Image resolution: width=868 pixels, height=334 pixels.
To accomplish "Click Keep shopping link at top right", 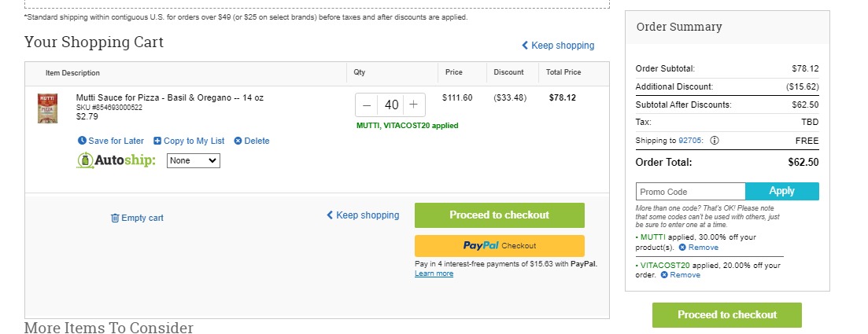I will pyautogui.click(x=558, y=46).
